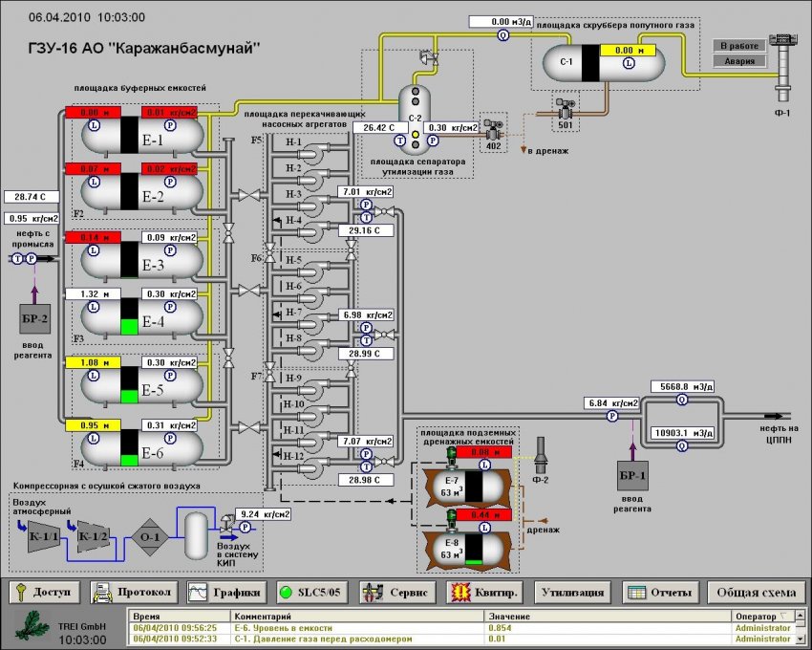The width and height of the screenshot is (812, 650).
Task: Click compressor К-1/2 icon
Action: point(94,536)
